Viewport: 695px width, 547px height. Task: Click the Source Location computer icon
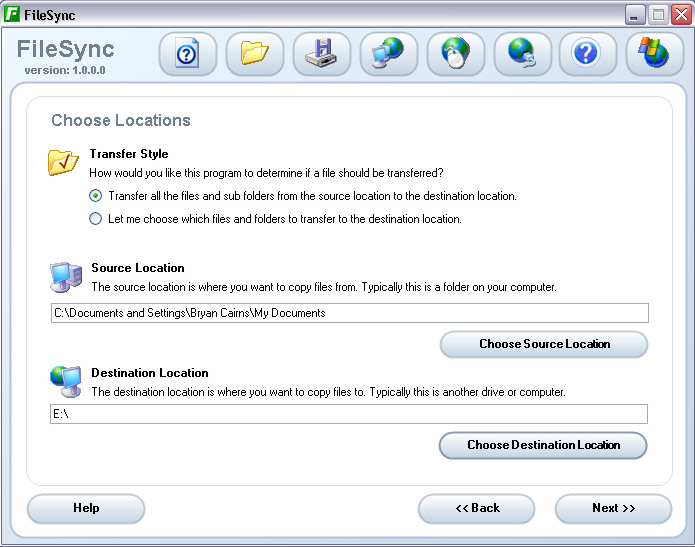coord(66,276)
